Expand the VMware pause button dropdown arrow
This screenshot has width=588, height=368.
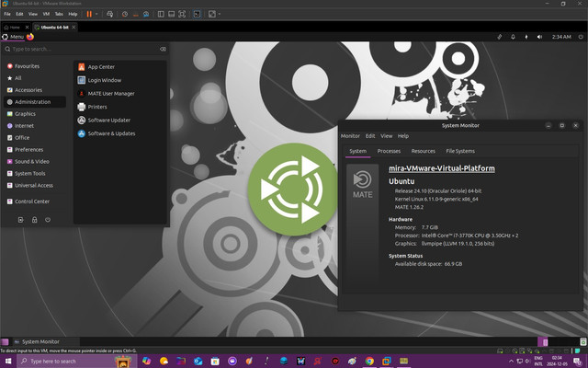coord(98,15)
